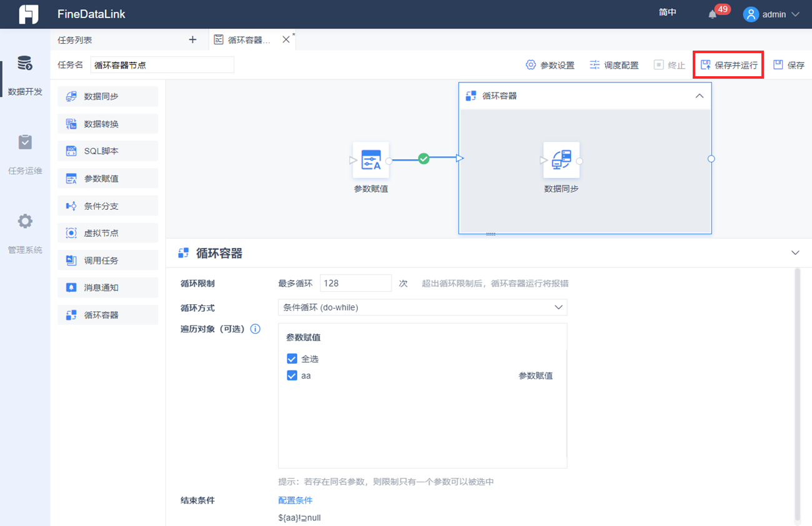Uncheck the aa parameter checkbox

(292, 375)
